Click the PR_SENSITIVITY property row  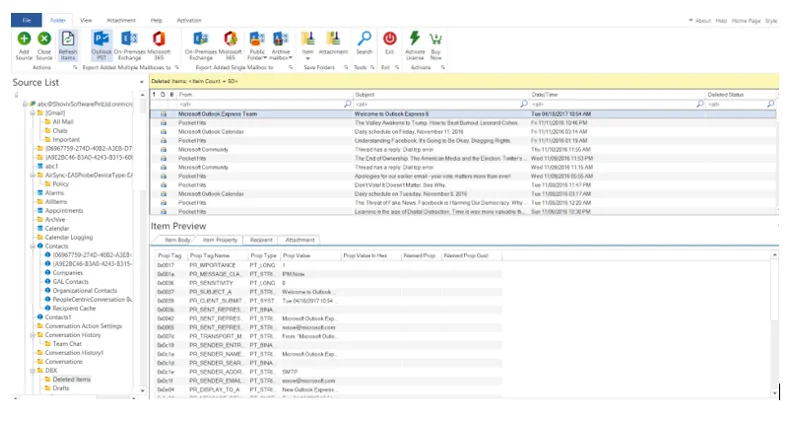(x=329, y=283)
